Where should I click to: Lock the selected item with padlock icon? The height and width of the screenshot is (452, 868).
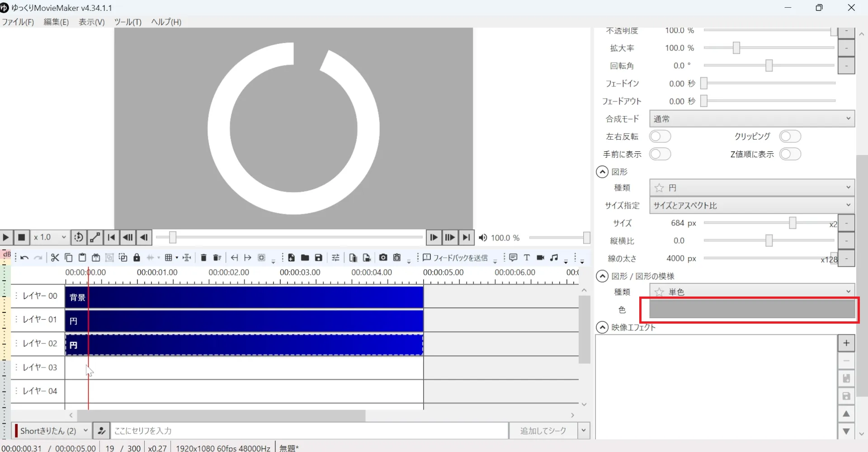coord(137,258)
